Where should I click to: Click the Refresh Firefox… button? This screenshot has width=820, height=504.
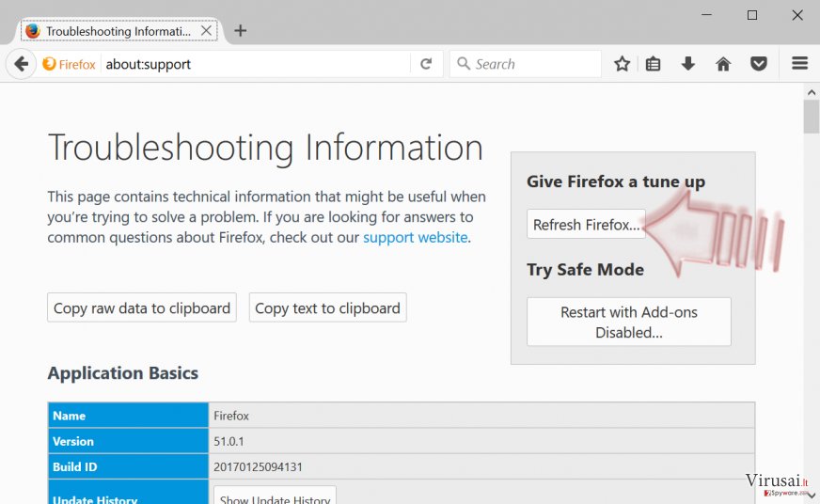point(586,225)
